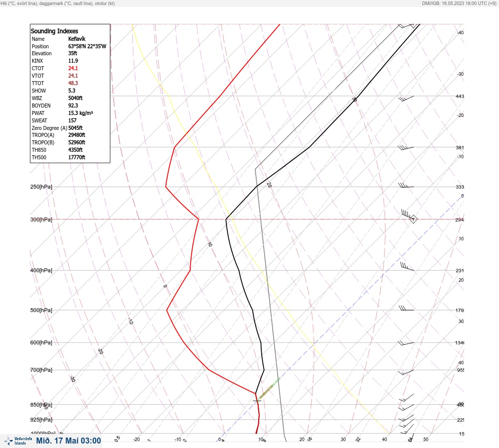The height and width of the screenshot is (448, 499).
Task: Click the '600[hPa]' pressure label
Action: 41,342
